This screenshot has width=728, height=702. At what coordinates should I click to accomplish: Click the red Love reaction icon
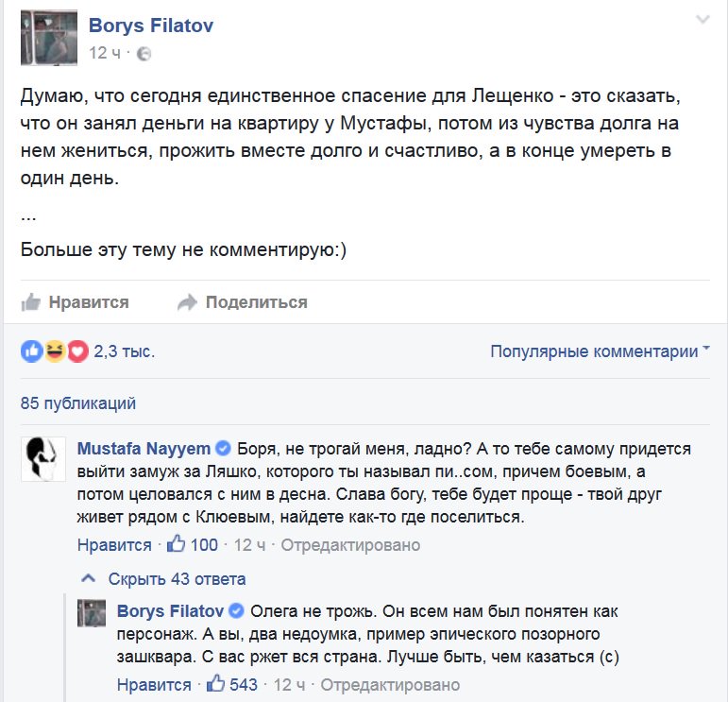click(77, 352)
